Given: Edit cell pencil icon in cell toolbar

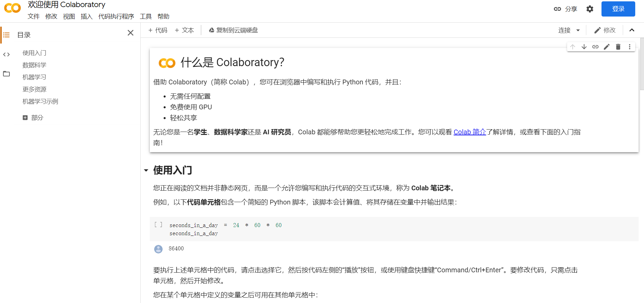Looking at the screenshot, I should tap(607, 47).
